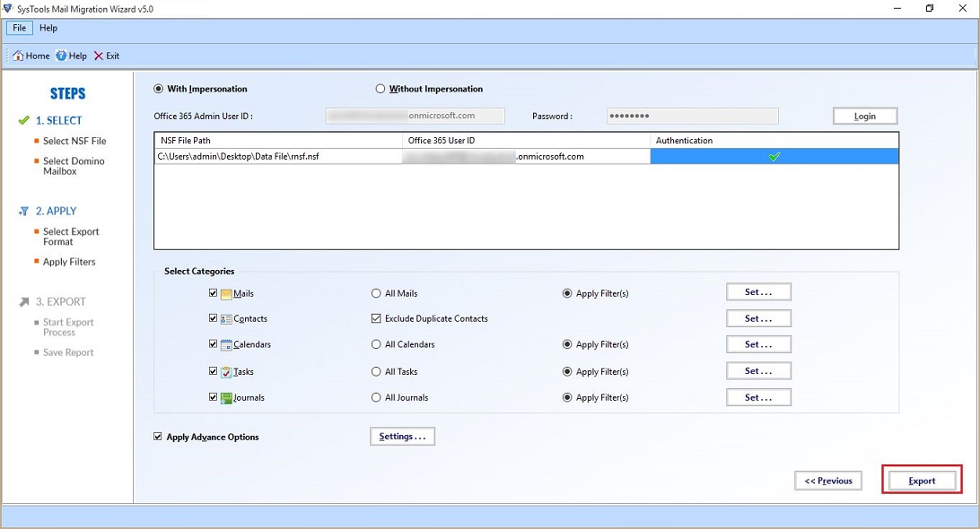Click the Login button
The height and width of the screenshot is (529, 980).
pos(865,117)
